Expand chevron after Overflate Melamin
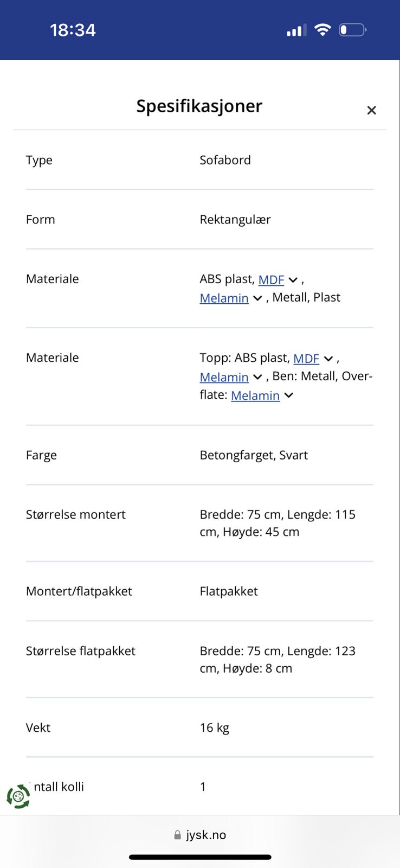 [x=289, y=395]
